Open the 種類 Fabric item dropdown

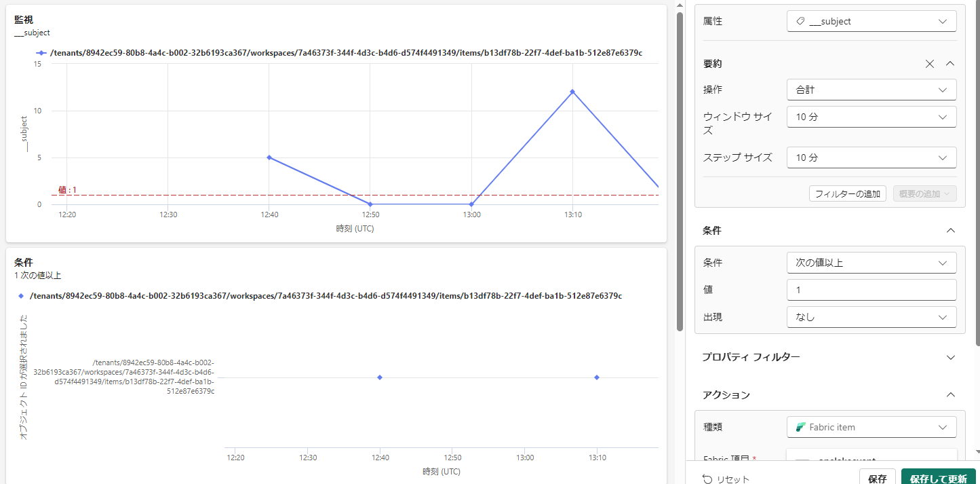click(x=871, y=427)
